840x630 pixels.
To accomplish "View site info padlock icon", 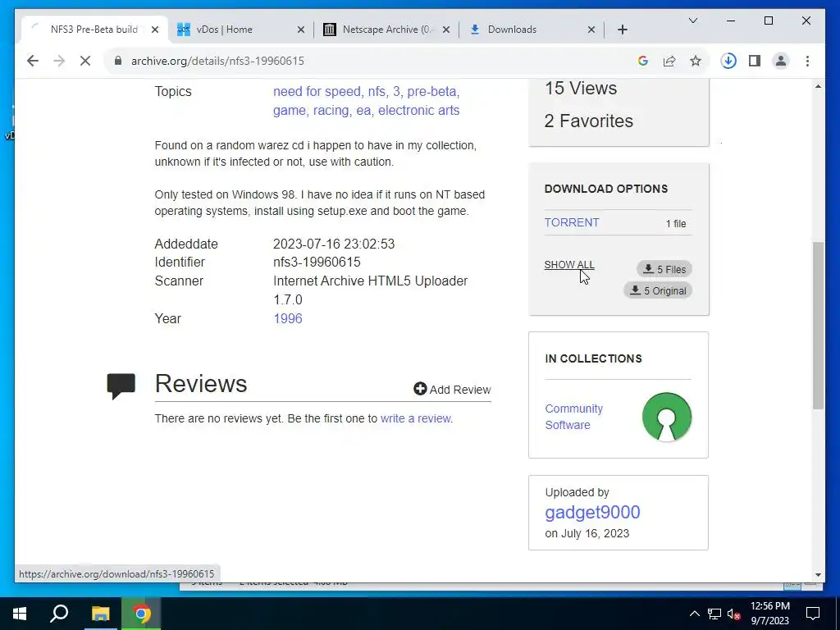I will click(x=118, y=61).
